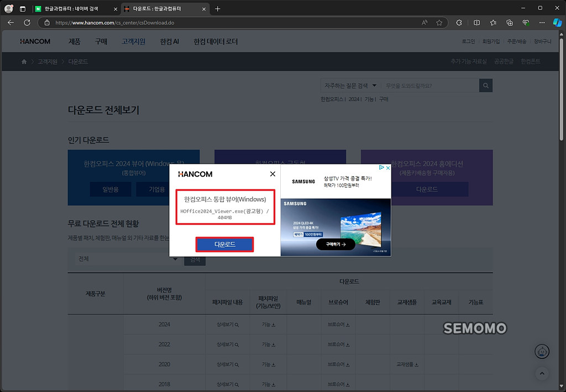Click the site lock icon
The image size is (566, 392).
click(47, 23)
